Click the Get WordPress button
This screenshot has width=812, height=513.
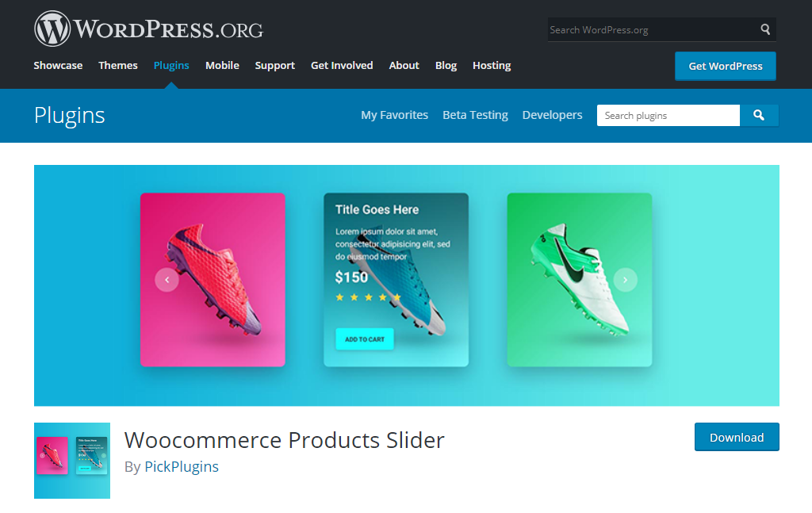pyautogui.click(x=725, y=67)
